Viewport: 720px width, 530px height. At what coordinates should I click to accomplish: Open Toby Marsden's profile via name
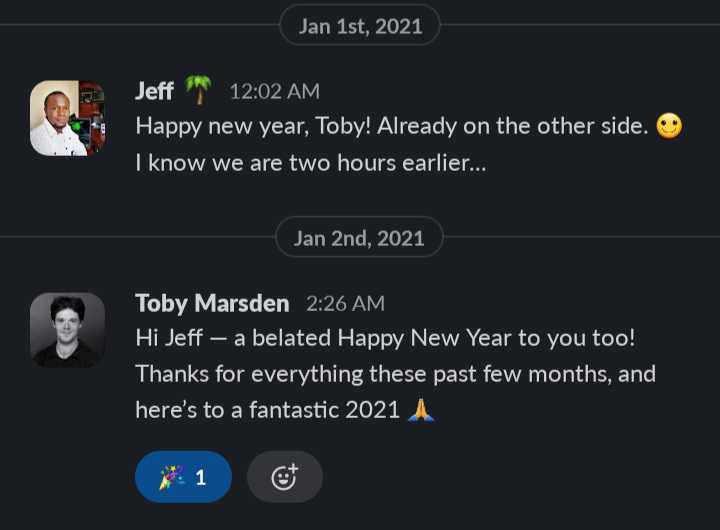point(212,304)
